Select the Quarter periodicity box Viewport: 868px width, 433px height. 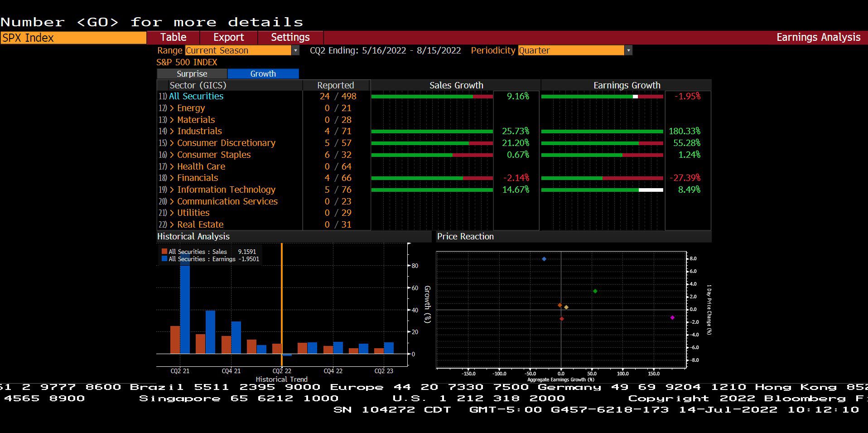point(571,50)
